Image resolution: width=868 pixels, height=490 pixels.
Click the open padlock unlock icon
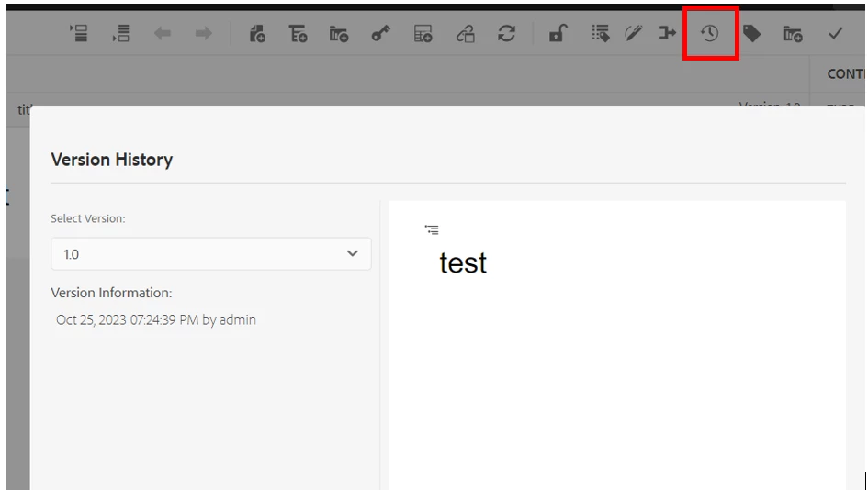click(558, 34)
